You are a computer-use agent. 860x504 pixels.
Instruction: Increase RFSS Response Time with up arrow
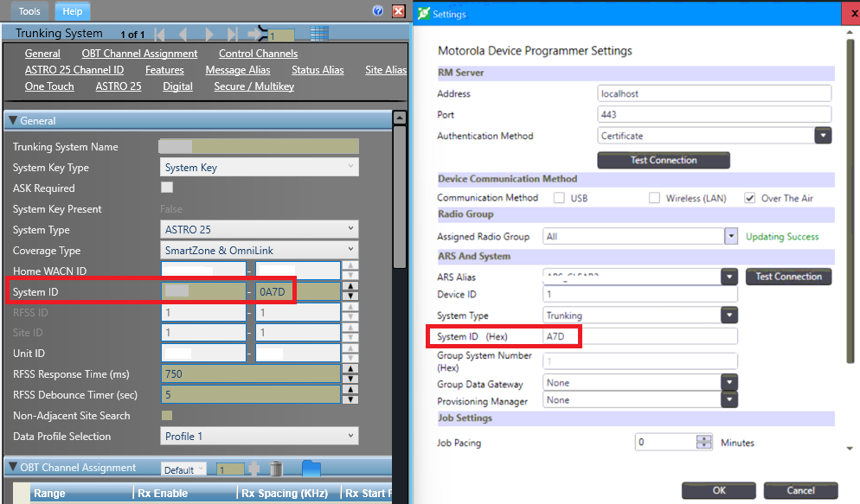(350, 368)
